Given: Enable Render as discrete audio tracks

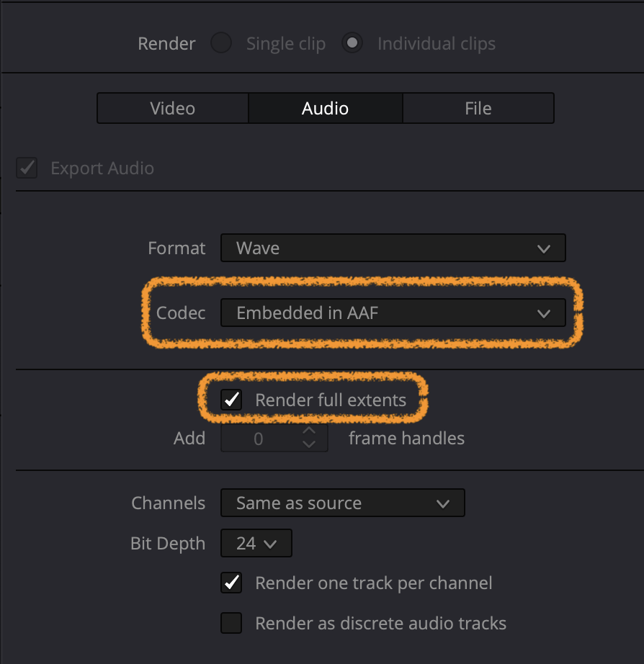Looking at the screenshot, I should 231,623.
